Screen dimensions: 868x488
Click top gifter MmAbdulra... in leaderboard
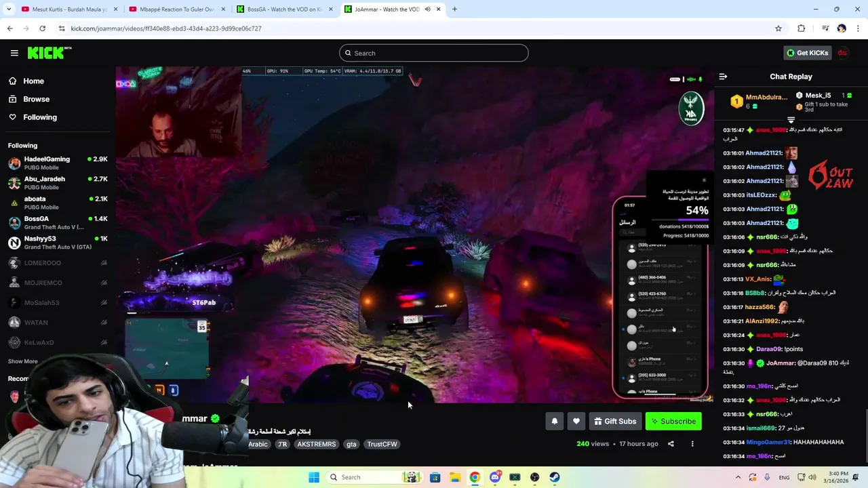[759, 102]
